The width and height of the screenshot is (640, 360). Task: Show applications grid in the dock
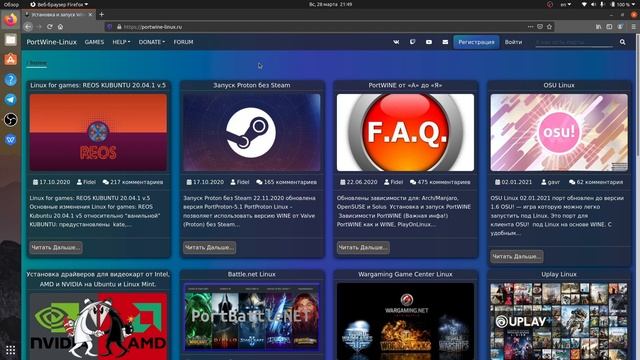pos(11,350)
